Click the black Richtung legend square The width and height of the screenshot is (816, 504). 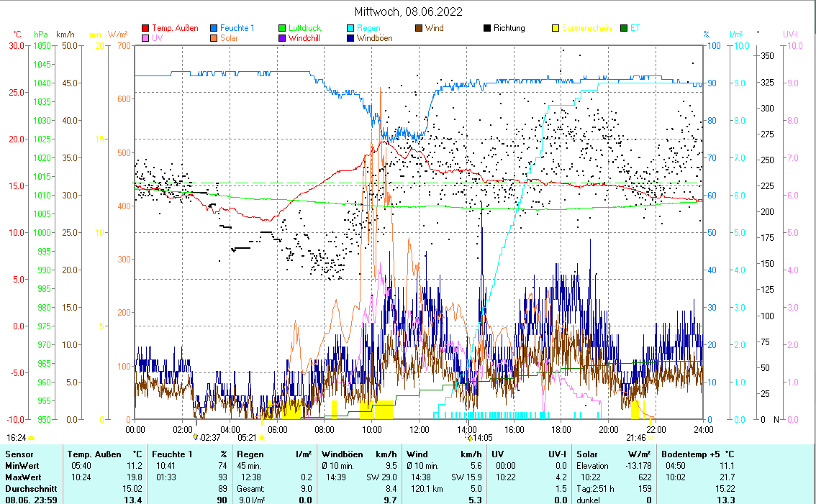click(487, 29)
